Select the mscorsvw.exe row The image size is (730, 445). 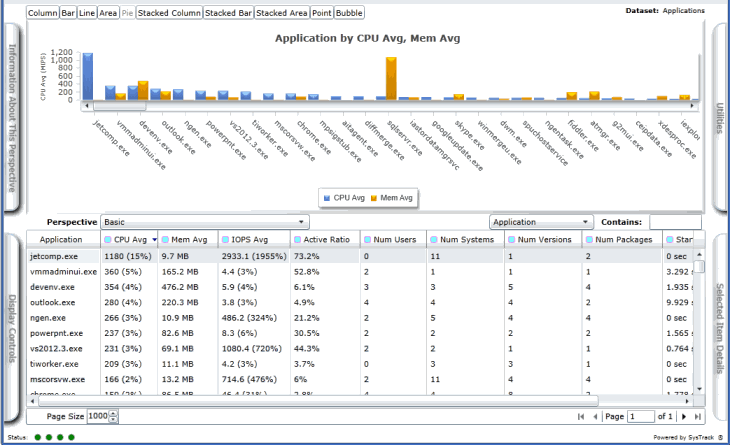[360, 379]
